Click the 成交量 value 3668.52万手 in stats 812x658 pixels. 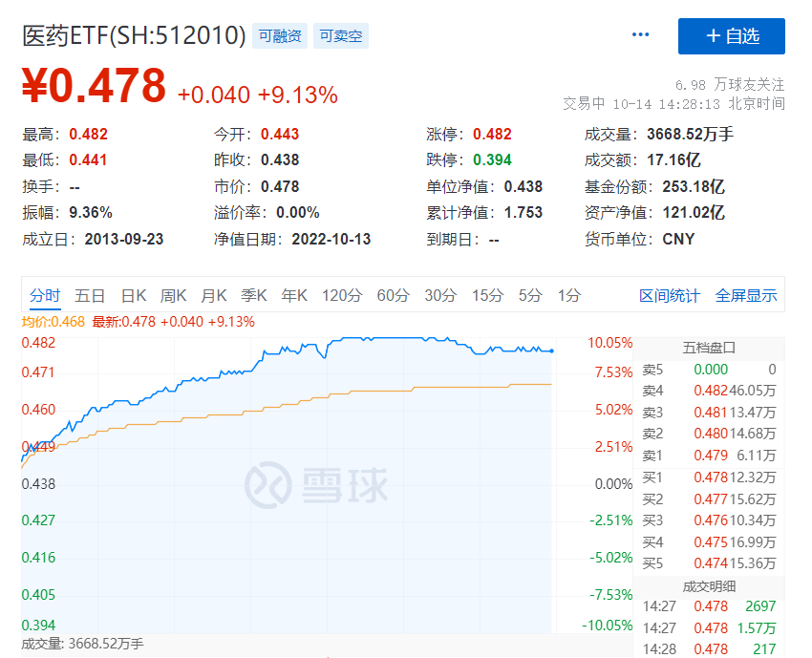[x=691, y=134]
